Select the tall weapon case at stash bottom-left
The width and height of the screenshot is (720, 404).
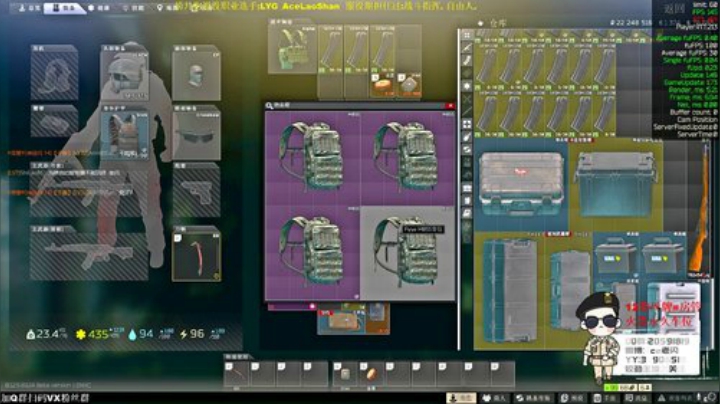tap(509, 291)
